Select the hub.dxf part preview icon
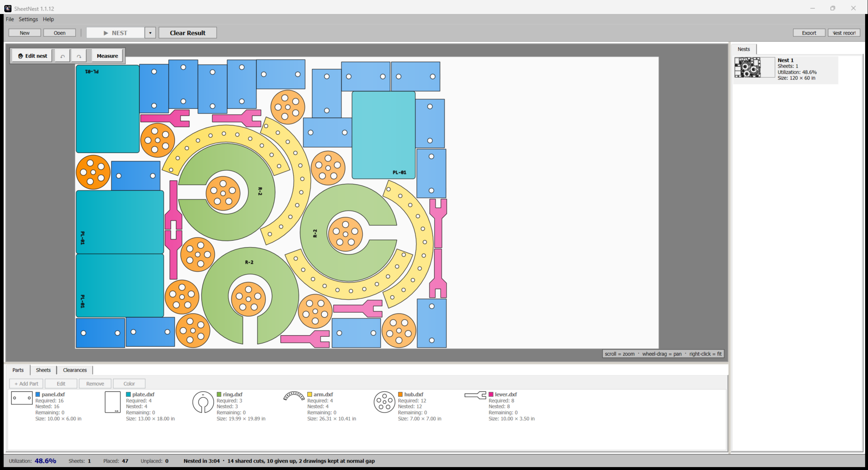 click(x=384, y=402)
